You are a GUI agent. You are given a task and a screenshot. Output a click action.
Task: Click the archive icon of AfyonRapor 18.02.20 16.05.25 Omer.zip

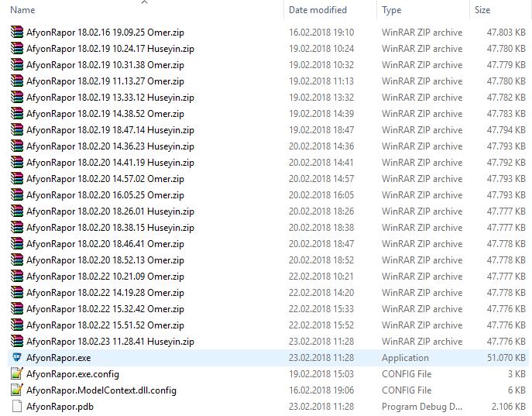[x=16, y=194]
